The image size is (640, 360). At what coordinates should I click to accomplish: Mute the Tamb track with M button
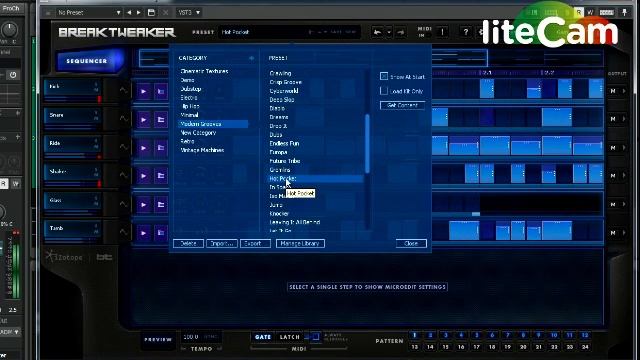(x=613, y=233)
